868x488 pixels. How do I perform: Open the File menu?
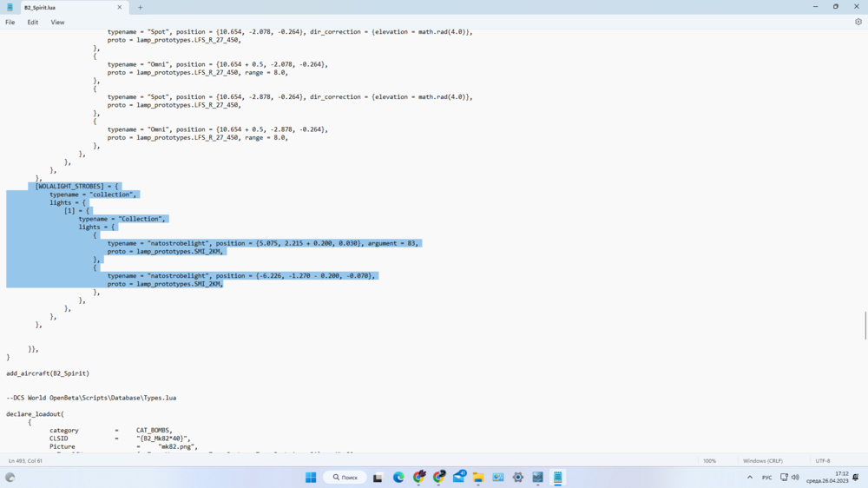[x=10, y=23]
